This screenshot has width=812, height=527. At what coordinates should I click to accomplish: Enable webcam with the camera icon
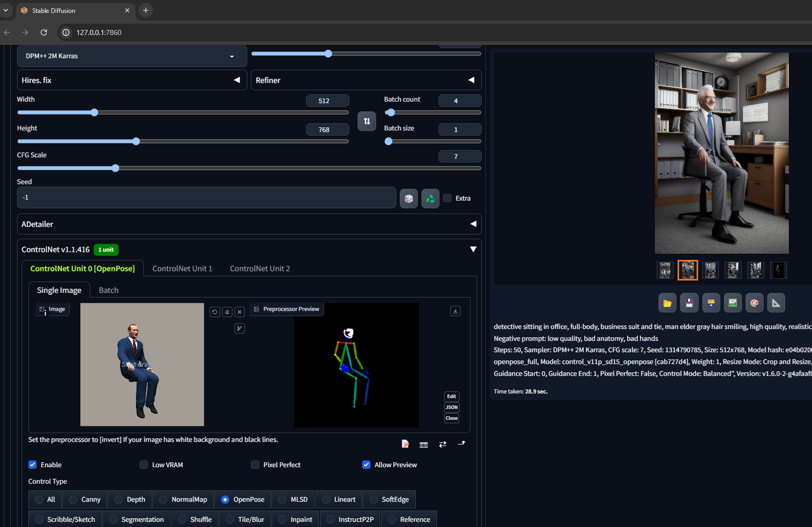424,444
